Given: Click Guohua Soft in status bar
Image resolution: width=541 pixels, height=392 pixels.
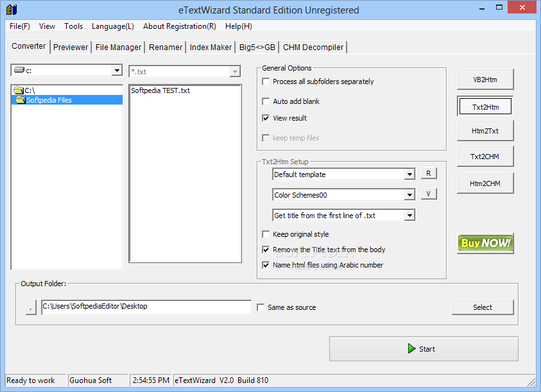Looking at the screenshot, I should (x=90, y=380).
